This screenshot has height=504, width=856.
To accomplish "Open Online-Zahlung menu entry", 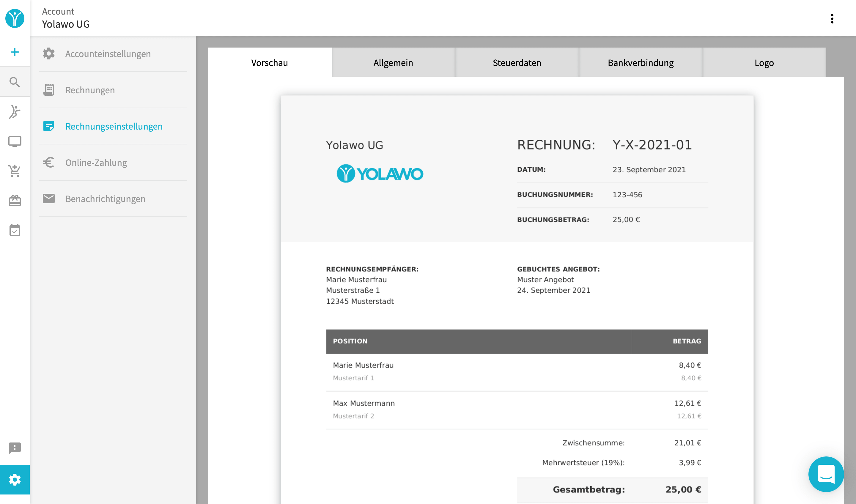I will click(113, 162).
